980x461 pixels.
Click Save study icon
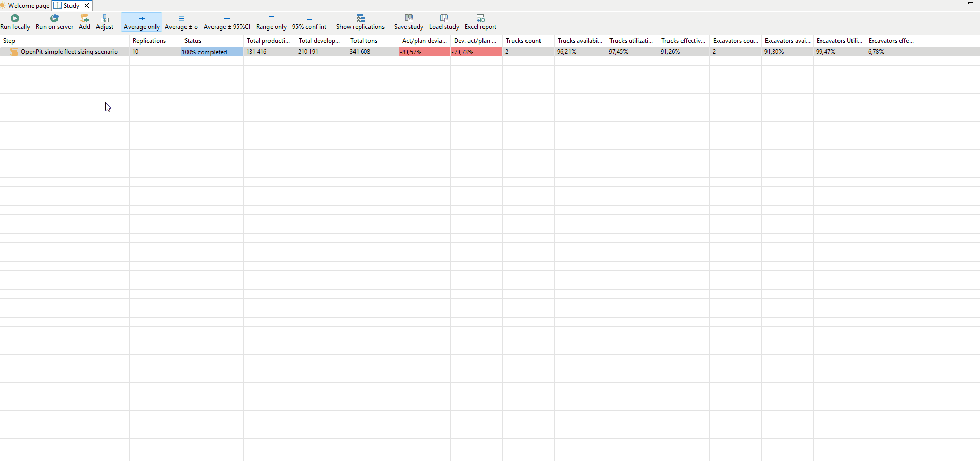pos(409,18)
